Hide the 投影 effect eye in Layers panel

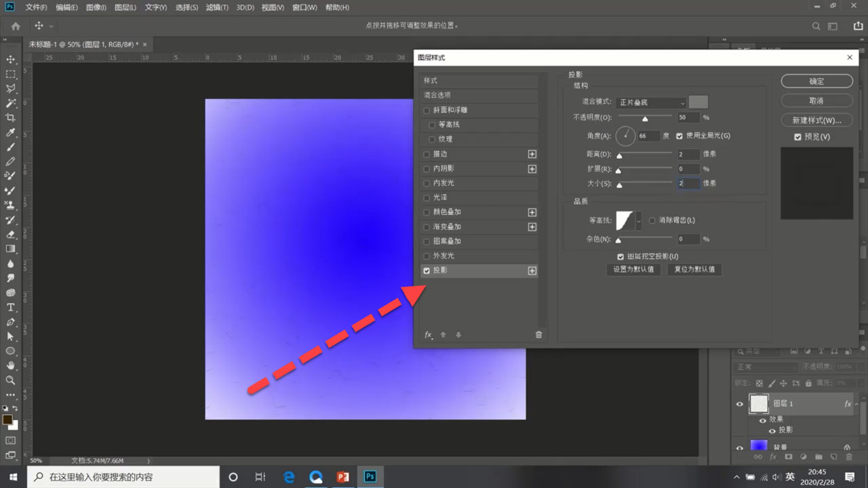tap(772, 430)
